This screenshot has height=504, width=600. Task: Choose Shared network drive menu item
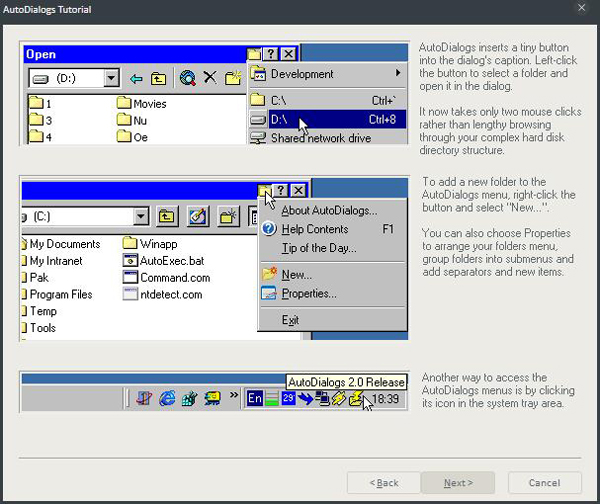[x=328, y=138]
